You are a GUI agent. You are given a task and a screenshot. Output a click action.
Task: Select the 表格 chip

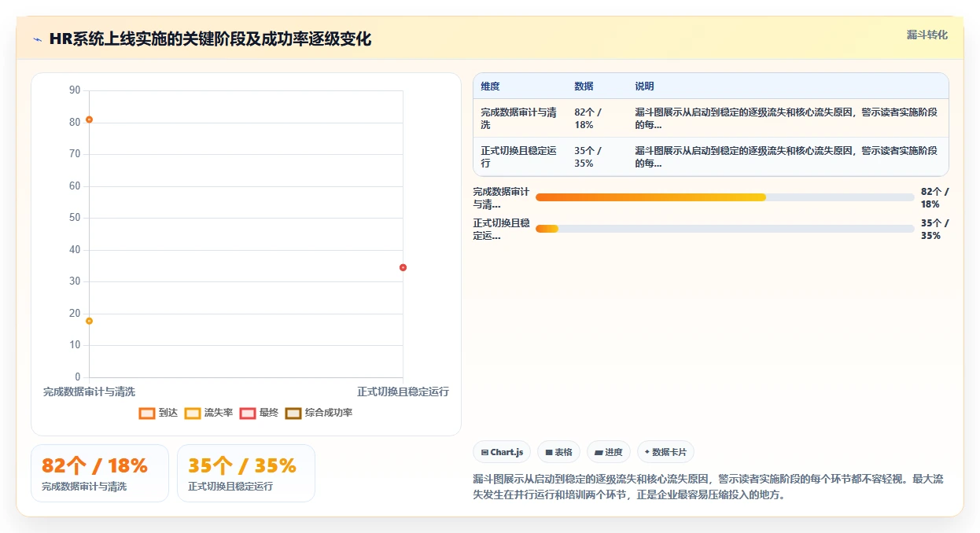[558, 452]
